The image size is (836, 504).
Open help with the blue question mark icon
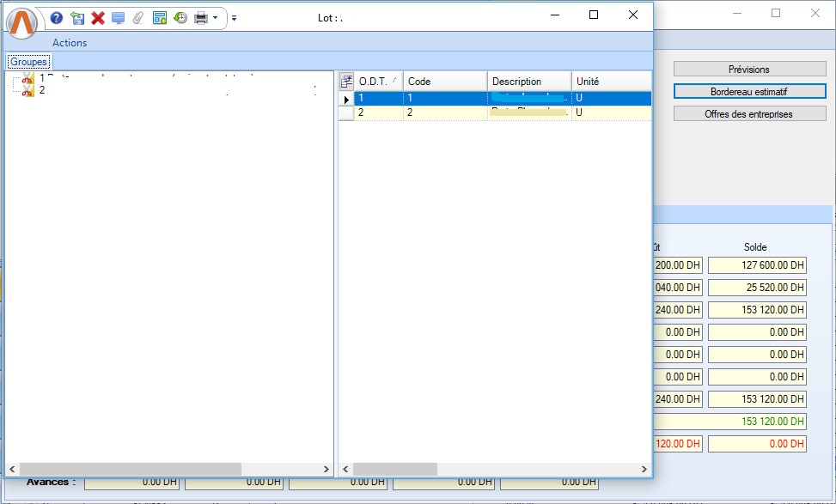coord(57,17)
